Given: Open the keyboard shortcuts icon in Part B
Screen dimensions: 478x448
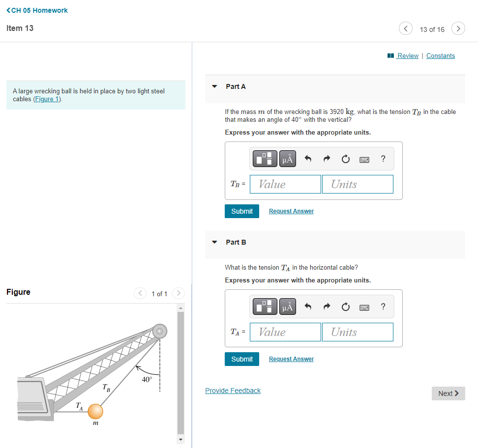Looking at the screenshot, I should 364,306.
